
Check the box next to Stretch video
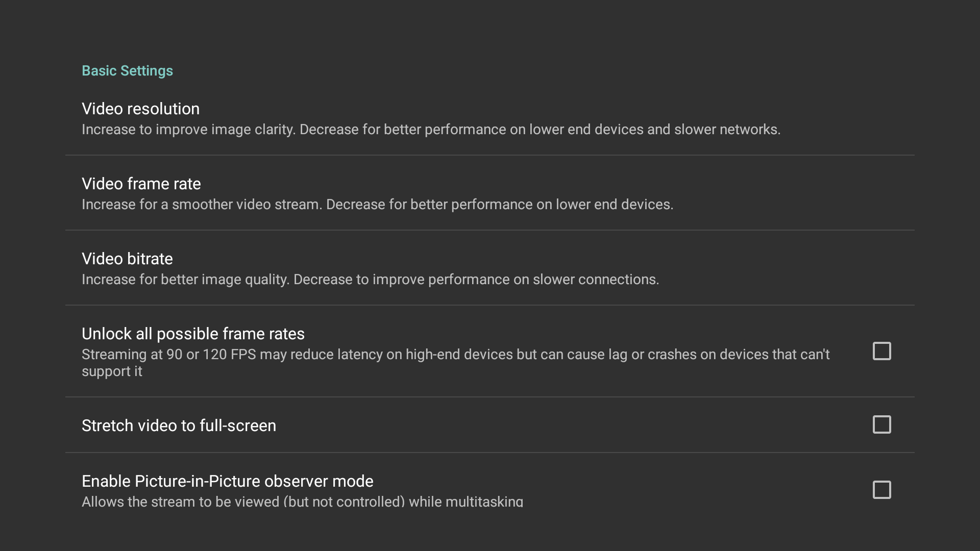coord(883,424)
